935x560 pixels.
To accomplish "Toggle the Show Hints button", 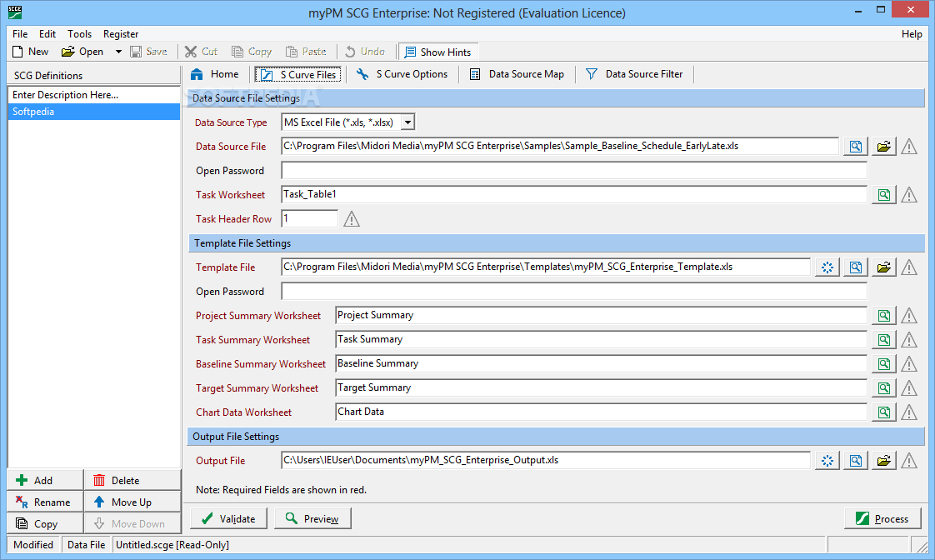I will tap(438, 52).
